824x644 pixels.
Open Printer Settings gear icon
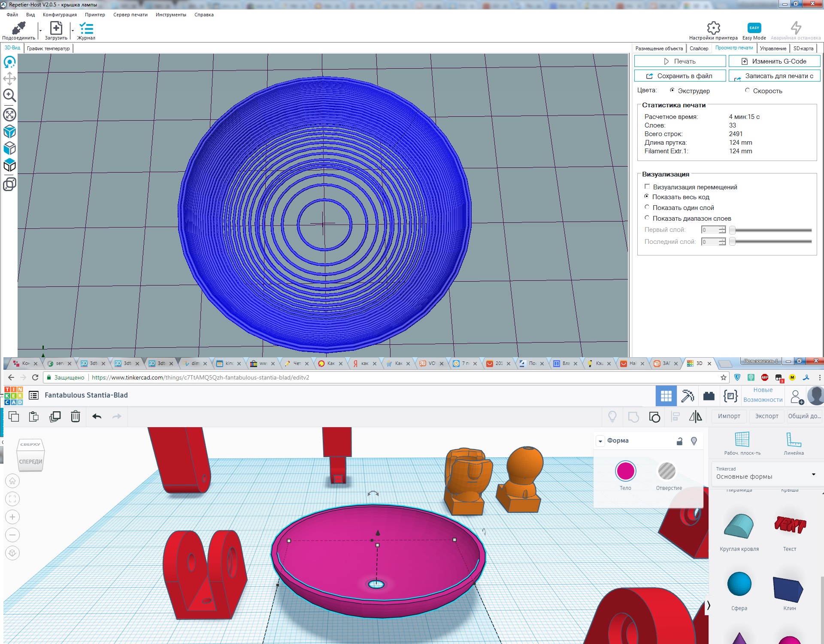pos(713,28)
